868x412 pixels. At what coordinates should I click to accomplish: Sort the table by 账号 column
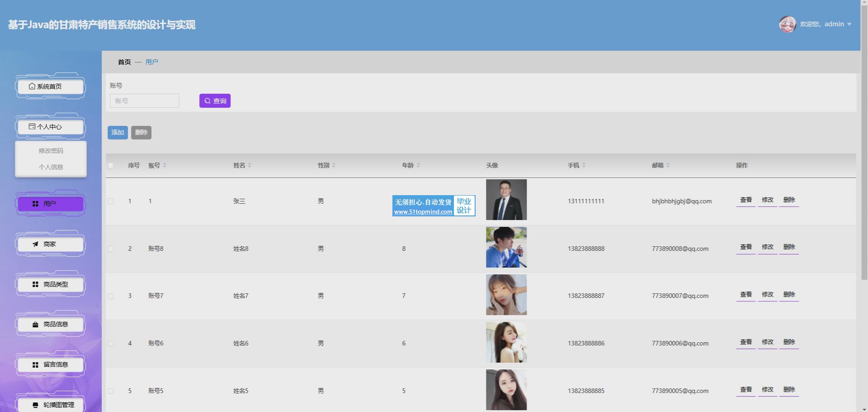click(165, 165)
